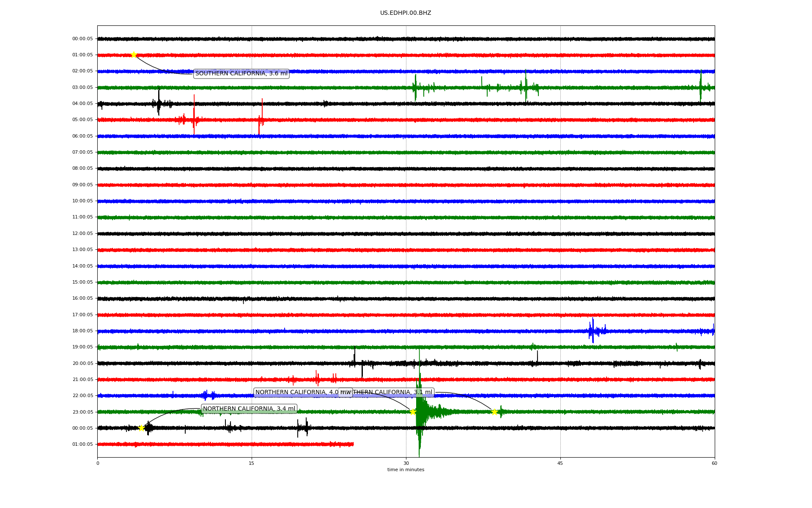Click the Northern California 3.1 ml star marker

[x=494, y=412]
